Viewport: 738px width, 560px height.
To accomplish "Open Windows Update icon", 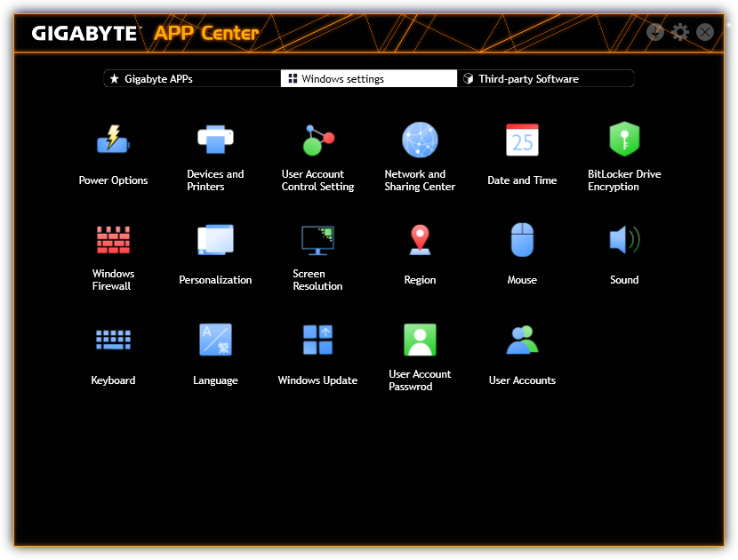I will [x=317, y=340].
